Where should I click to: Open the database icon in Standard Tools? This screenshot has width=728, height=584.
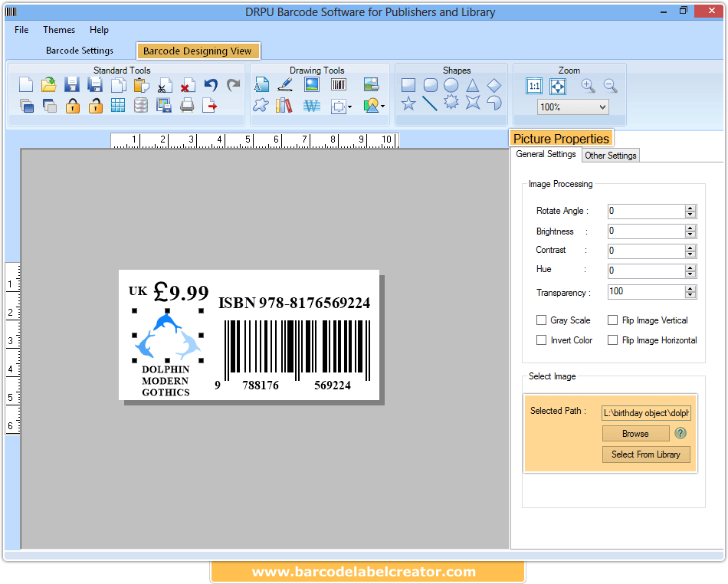(141, 105)
